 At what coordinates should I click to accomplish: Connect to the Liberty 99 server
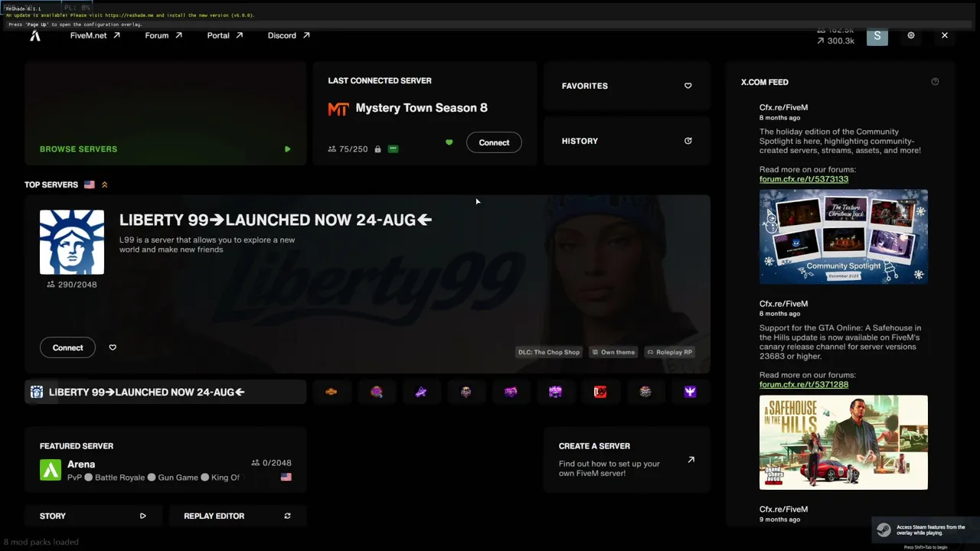click(x=67, y=347)
